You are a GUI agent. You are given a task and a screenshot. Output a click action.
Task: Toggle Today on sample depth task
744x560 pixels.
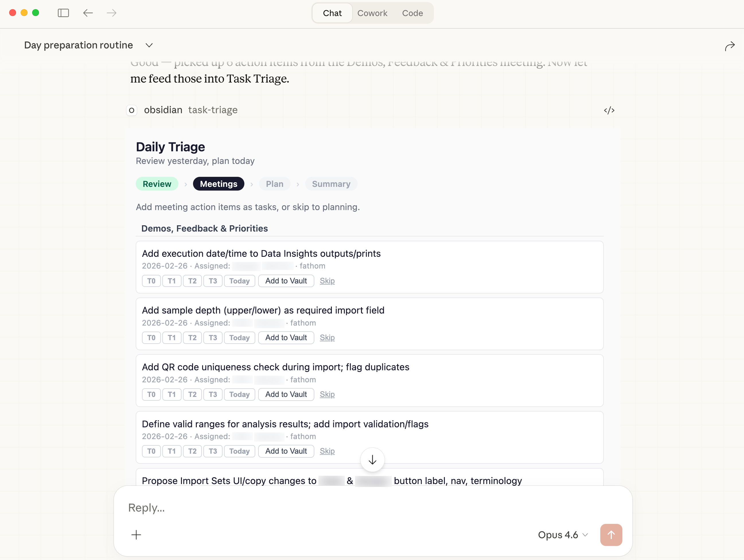pyautogui.click(x=239, y=338)
